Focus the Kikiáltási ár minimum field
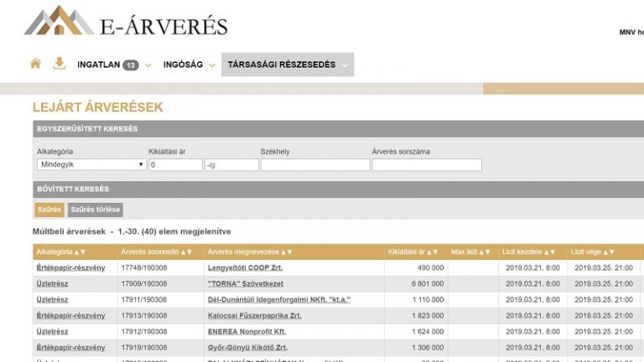The height and width of the screenshot is (362, 644). coord(176,165)
